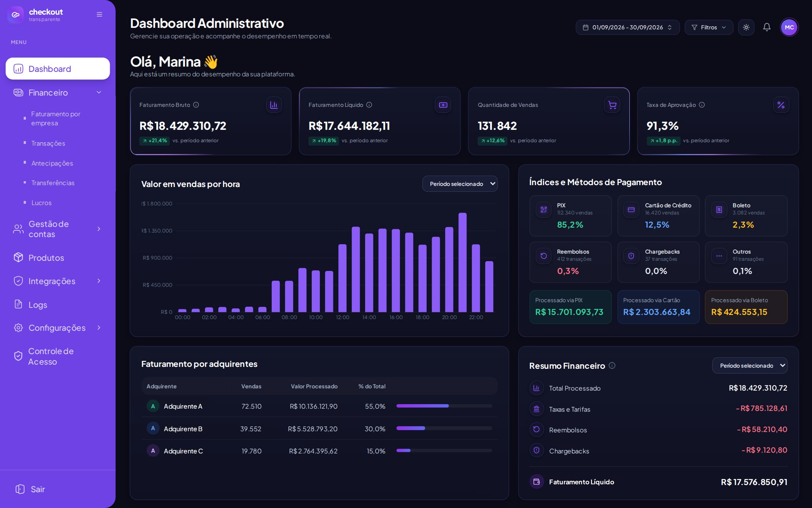Image resolution: width=812 pixels, height=508 pixels.
Task: Click the info icon next to Taxa de Aprovação
Action: pyautogui.click(x=701, y=105)
